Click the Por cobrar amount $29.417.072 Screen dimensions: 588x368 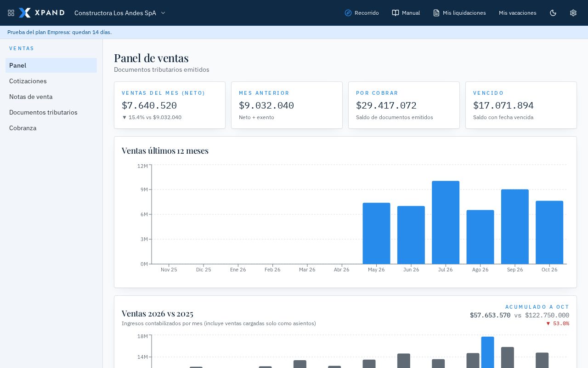pos(386,105)
